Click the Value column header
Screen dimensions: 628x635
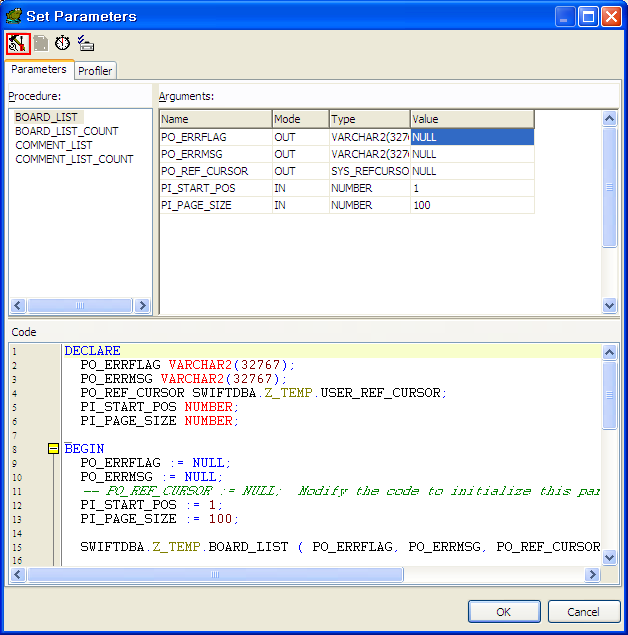click(x=472, y=119)
